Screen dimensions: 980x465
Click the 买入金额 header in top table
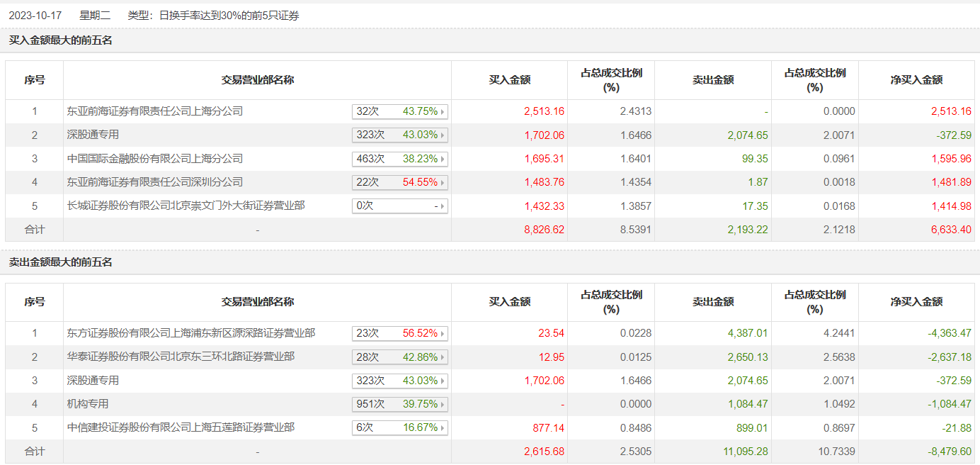[510, 80]
